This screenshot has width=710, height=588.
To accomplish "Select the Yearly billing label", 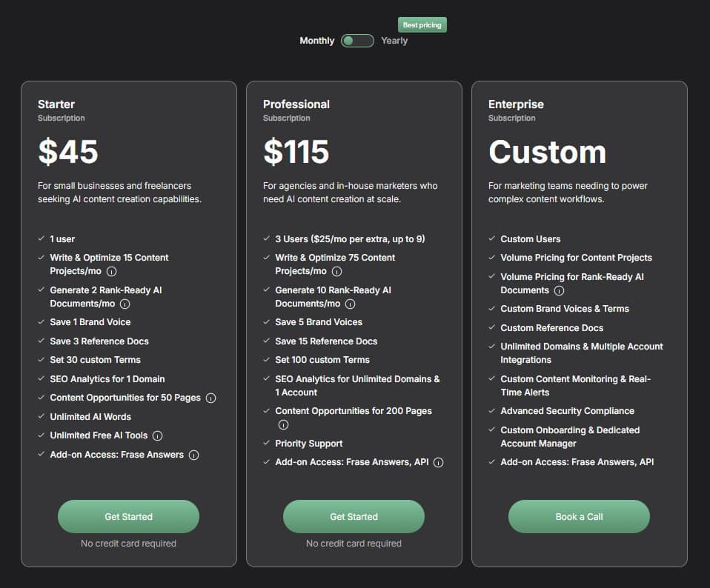I will point(394,41).
